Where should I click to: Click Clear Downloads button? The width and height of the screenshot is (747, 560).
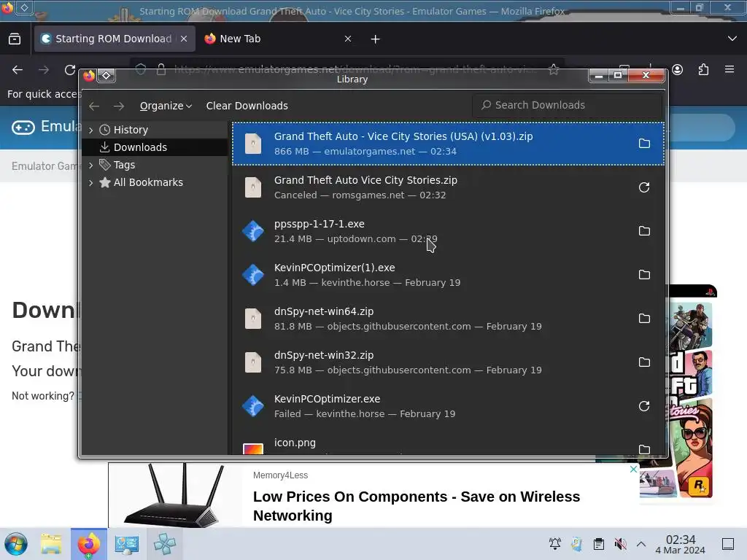point(247,106)
